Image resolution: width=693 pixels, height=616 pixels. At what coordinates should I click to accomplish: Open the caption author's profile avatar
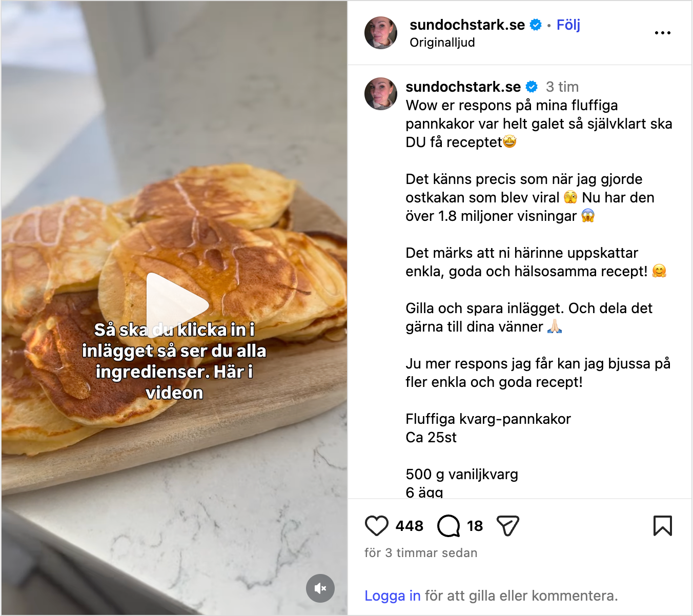381,94
